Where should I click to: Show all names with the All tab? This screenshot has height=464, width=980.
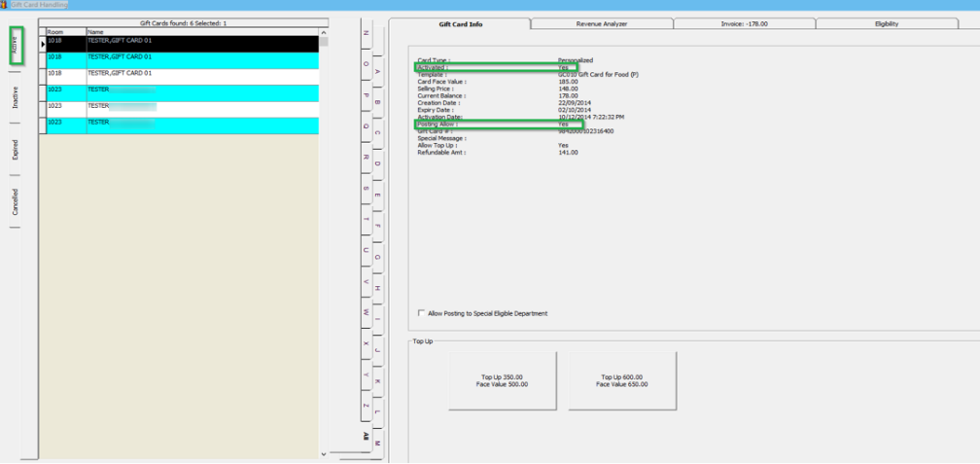(366, 437)
